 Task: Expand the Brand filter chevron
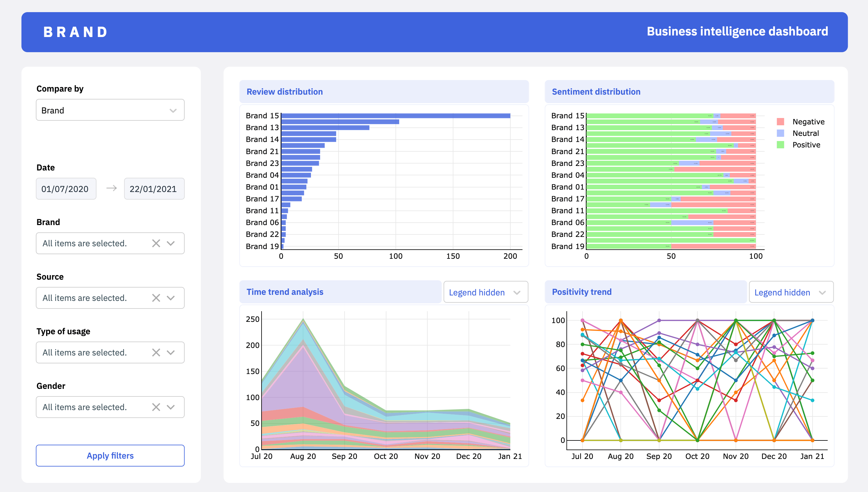pos(171,243)
